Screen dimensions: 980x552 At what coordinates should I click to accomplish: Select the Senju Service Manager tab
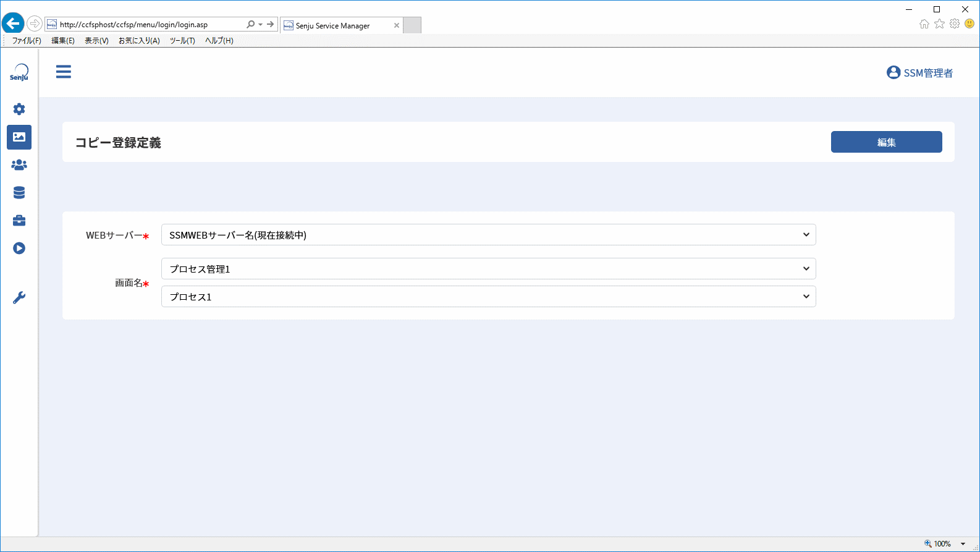click(340, 25)
